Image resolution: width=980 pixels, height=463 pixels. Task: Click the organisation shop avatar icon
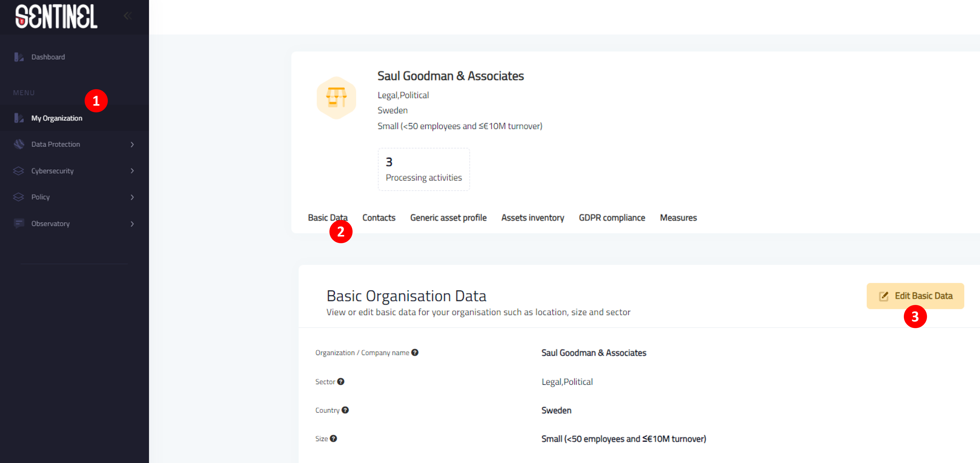(x=336, y=98)
